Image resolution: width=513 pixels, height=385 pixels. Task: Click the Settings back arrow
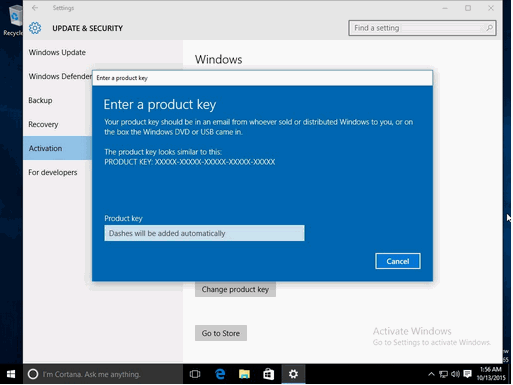35,8
